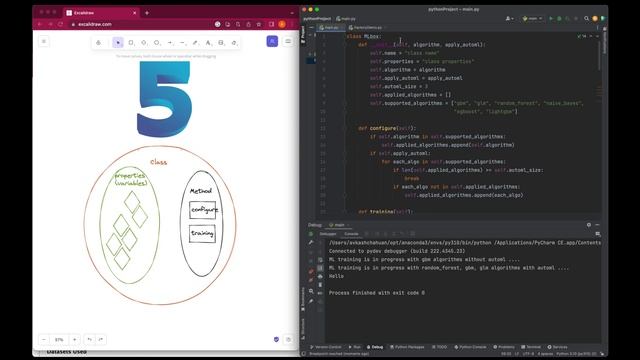
Task: Click pythonProject breadcrumb in PyCharm
Action: (317, 19)
